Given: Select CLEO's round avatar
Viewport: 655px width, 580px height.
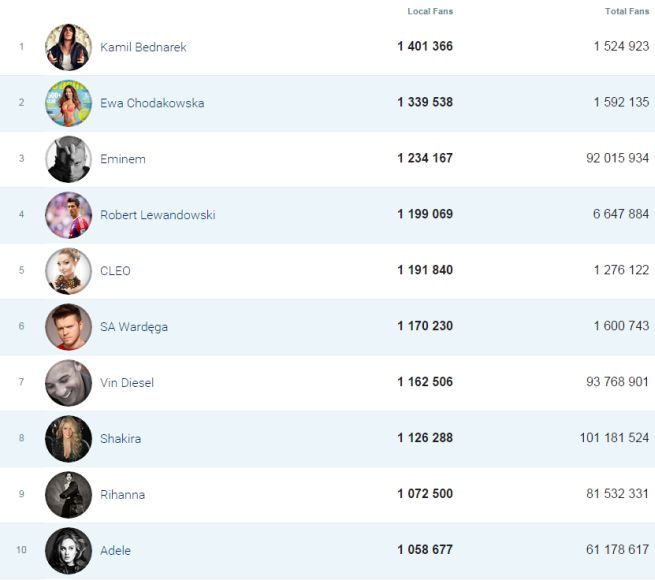Looking at the screenshot, I should pos(68,271).
